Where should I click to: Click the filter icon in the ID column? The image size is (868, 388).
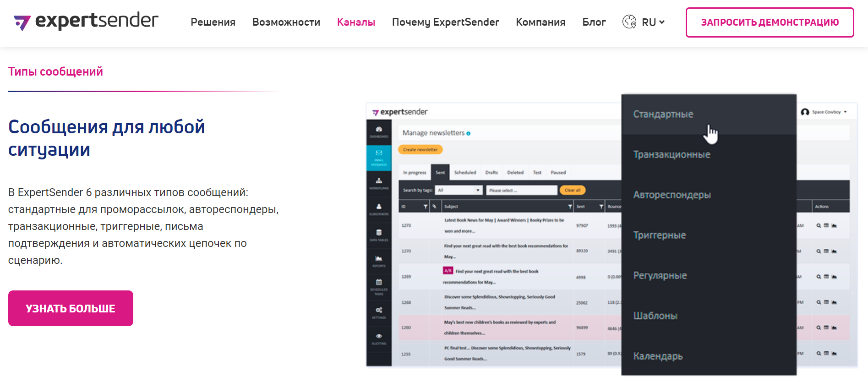point(425,207)
